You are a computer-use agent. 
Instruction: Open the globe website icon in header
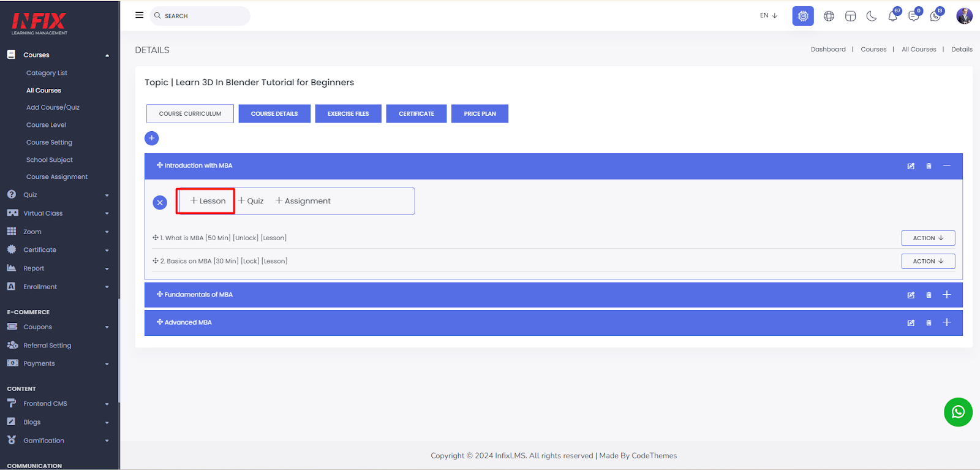click(829, 16)
